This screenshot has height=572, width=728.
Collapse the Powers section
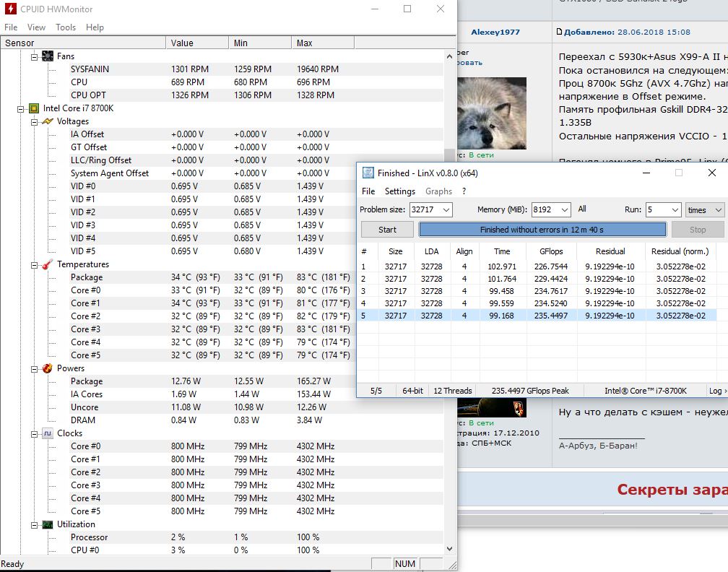pos(34,368)
